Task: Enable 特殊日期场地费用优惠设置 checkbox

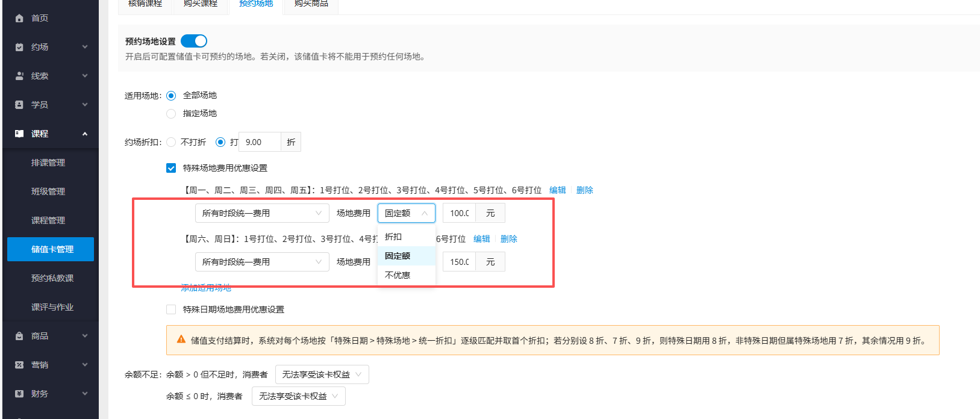Action: (171, 309)
